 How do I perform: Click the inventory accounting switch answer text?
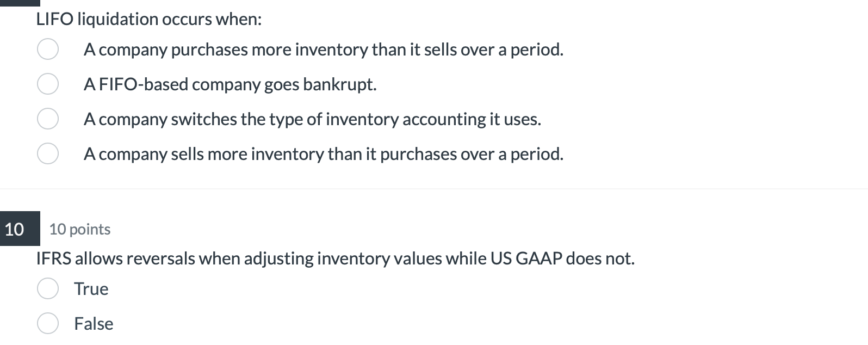click(313, 119)
